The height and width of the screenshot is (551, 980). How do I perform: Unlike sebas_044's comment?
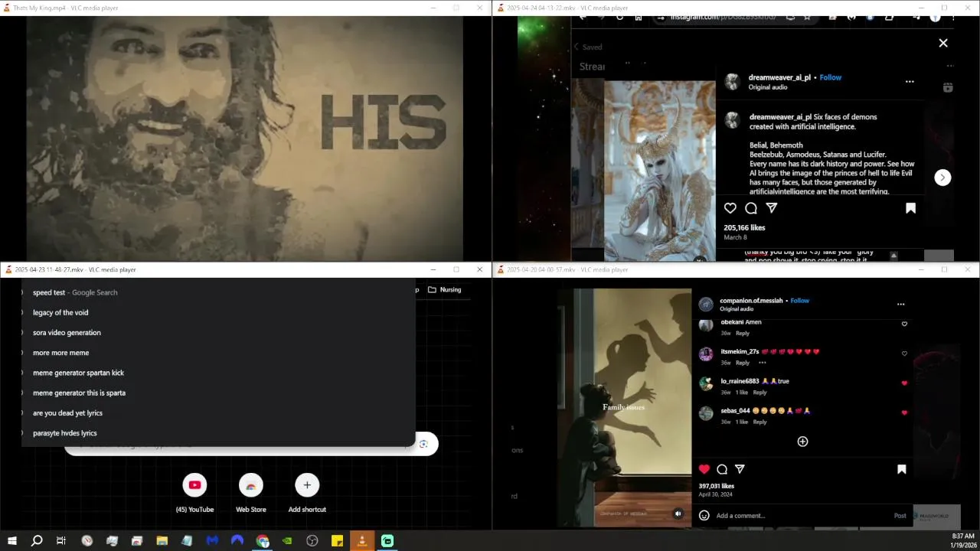point(904,412)
